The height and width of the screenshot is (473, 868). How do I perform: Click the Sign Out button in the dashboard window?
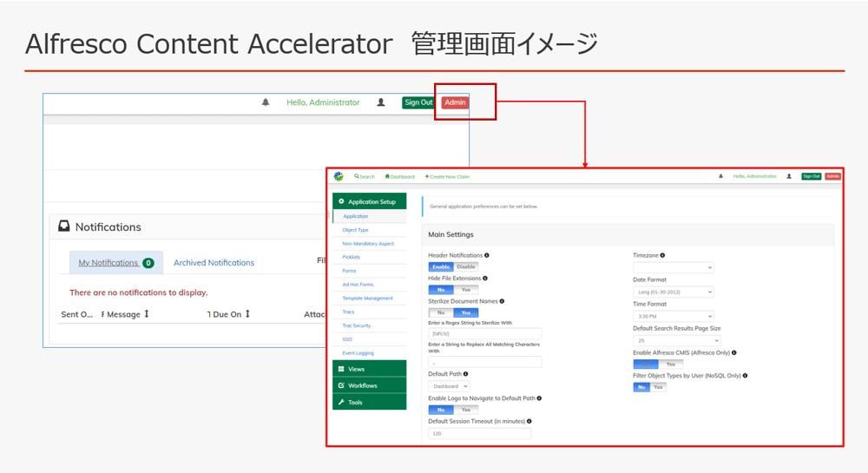tap(418, 102)
